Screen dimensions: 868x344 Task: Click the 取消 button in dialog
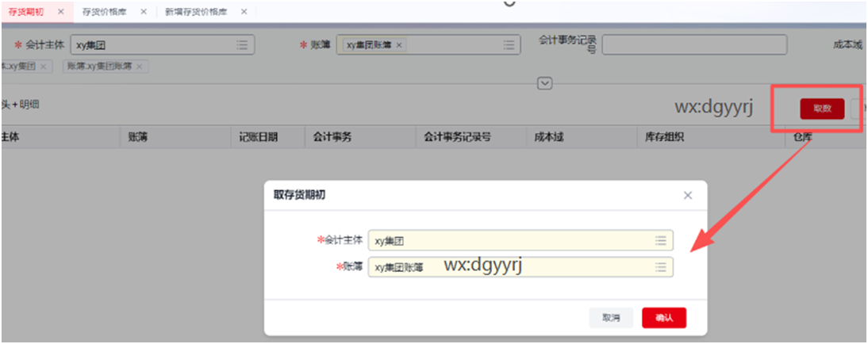611,318
